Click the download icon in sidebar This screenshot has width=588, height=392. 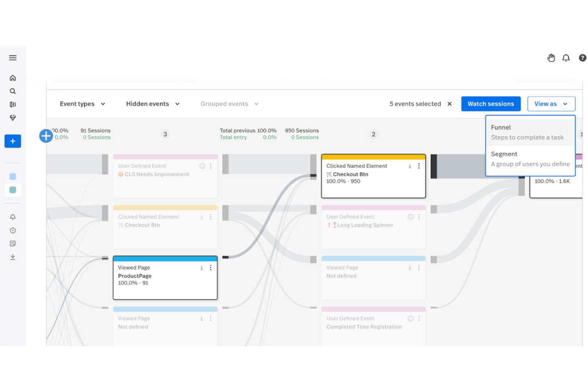[13, 257]
